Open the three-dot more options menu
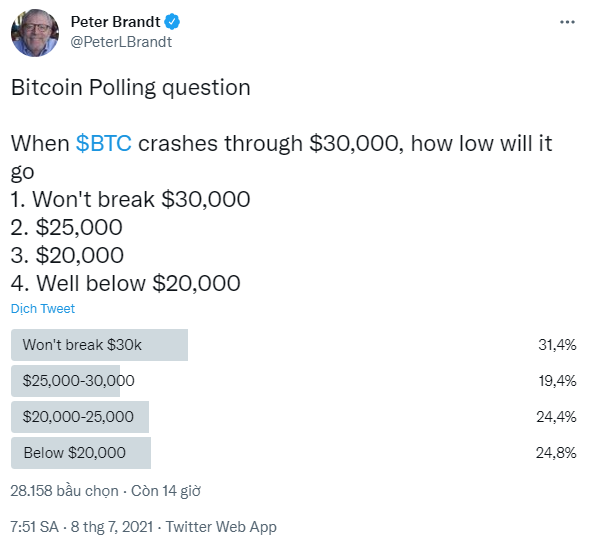Screen dimensions: 592x546 point(567,22)
